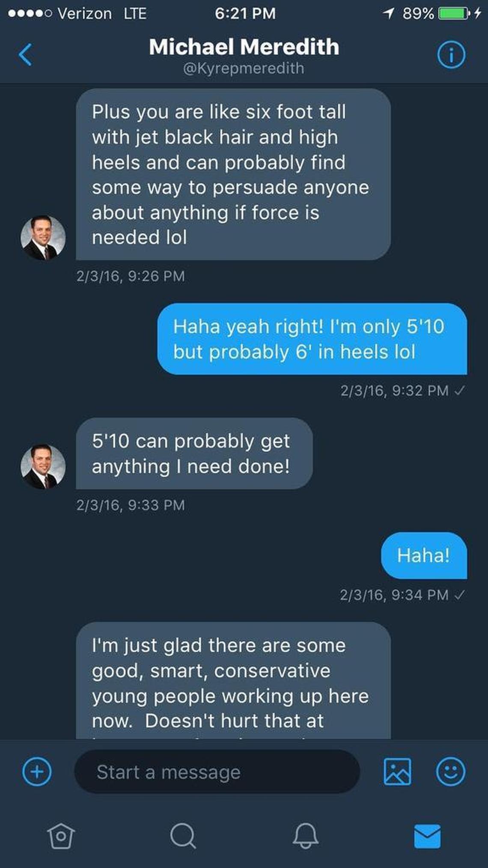Tap the short "Haha!" reply bubble
The image size is (488, 868).
click(423, 555)
